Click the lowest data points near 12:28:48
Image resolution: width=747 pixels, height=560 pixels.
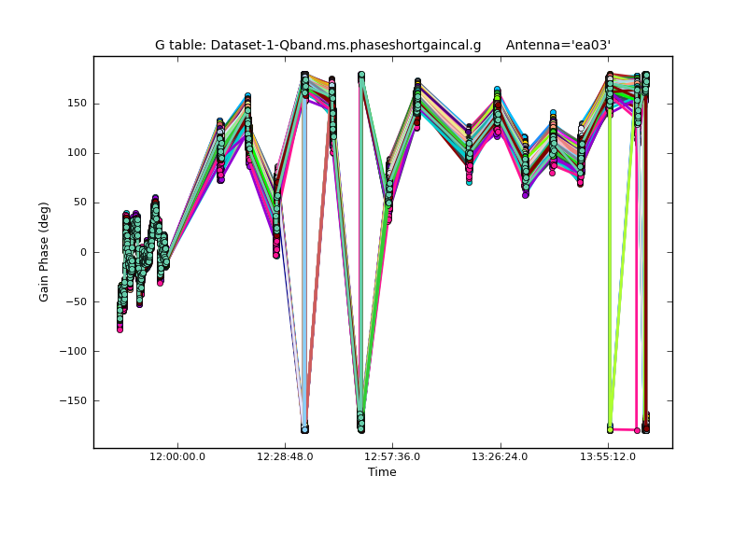(304, 428)
